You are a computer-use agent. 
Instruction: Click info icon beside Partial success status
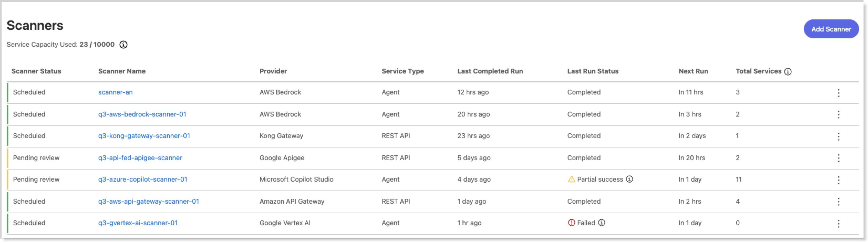[x=629, y=179]
